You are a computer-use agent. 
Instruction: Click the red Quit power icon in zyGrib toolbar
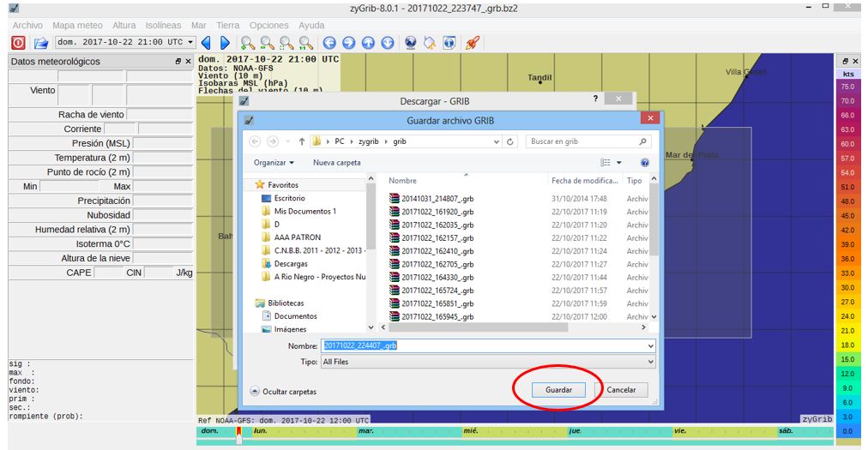pyautogui.click(x=18, y=43)
